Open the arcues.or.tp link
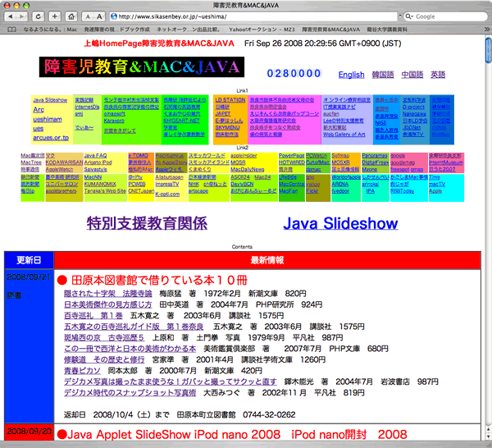This screenshot has width=492, height=448. [51, 138]
